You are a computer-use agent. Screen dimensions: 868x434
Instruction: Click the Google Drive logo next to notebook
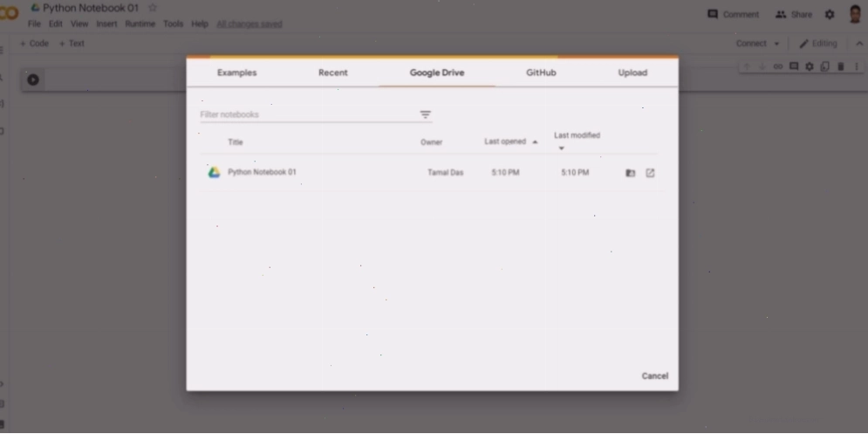(x=214, y=172)
